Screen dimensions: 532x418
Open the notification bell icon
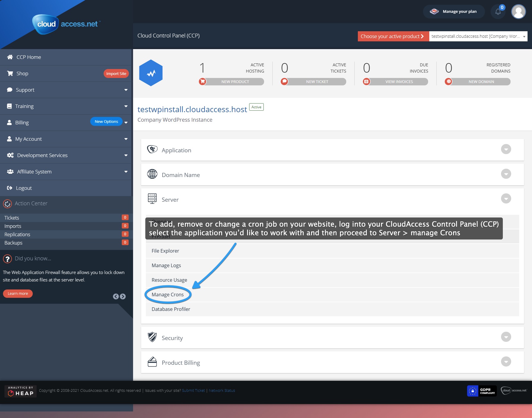click(498, 12)
